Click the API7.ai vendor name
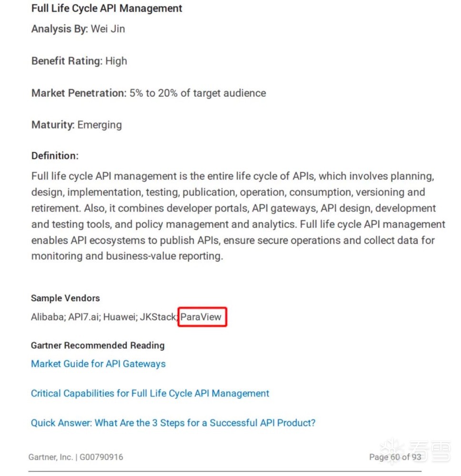This screenshot has width=461, height=476. tap(85, 317)
